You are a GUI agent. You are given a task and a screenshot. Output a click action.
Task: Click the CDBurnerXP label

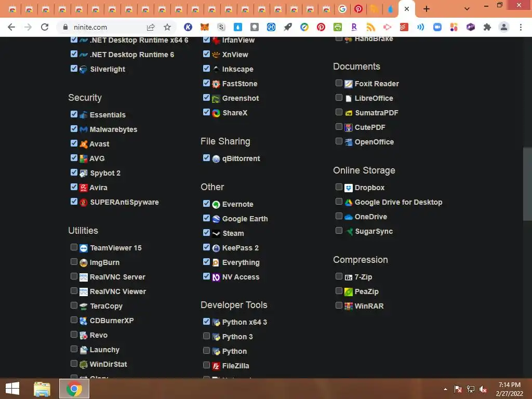click(x=112, y=321)
